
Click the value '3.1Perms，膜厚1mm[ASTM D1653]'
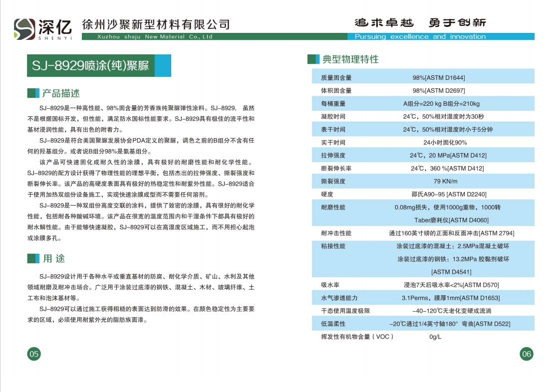(x=451, y=298)
